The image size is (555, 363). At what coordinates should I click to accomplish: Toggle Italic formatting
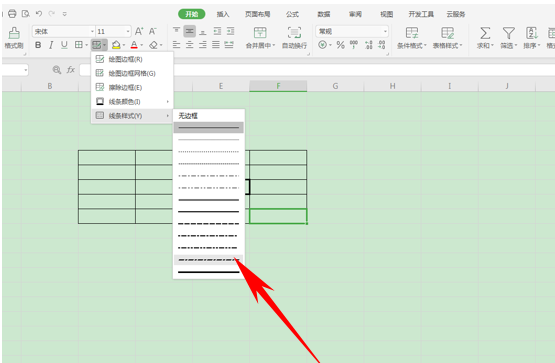[51, 45]
